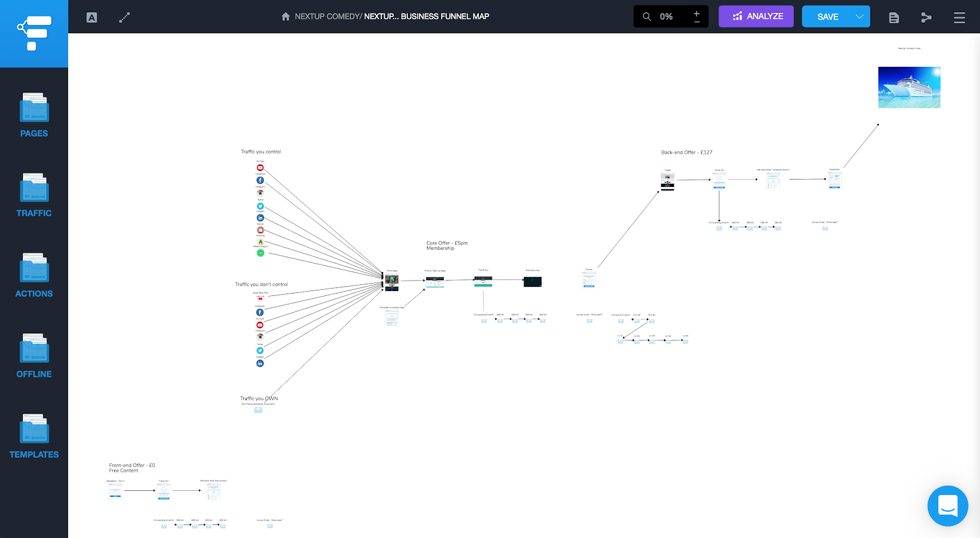Viewport: 980px width, 538px height.
Task: Select Adwords icon under Traffic you control
Action: [260, 241]
